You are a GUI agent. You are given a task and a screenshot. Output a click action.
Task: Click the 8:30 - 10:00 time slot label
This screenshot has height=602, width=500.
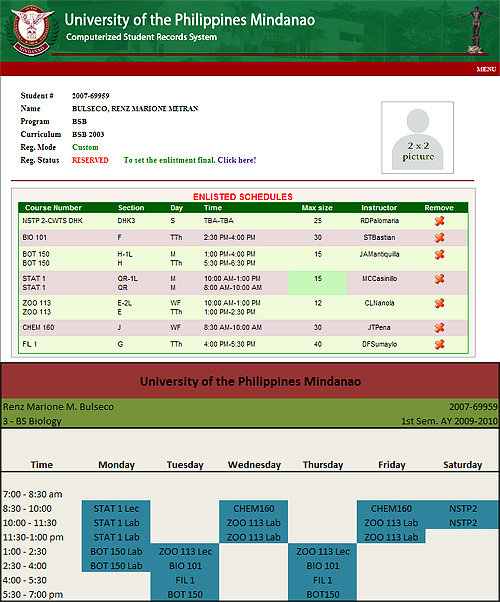pos(27,509)
